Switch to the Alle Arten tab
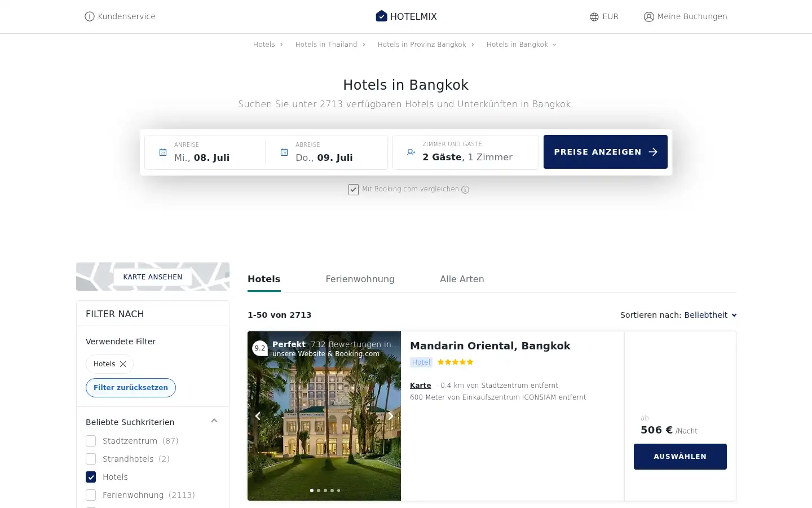The height and width of the screenshot is (508, 812). 462,279
